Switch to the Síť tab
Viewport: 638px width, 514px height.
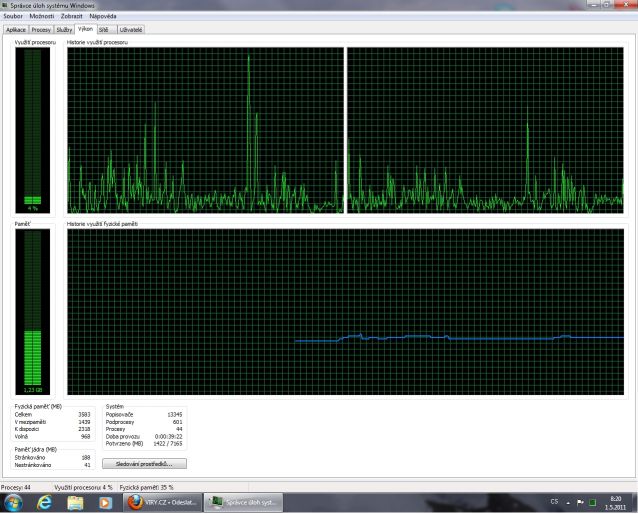click(x=106, y=30)
